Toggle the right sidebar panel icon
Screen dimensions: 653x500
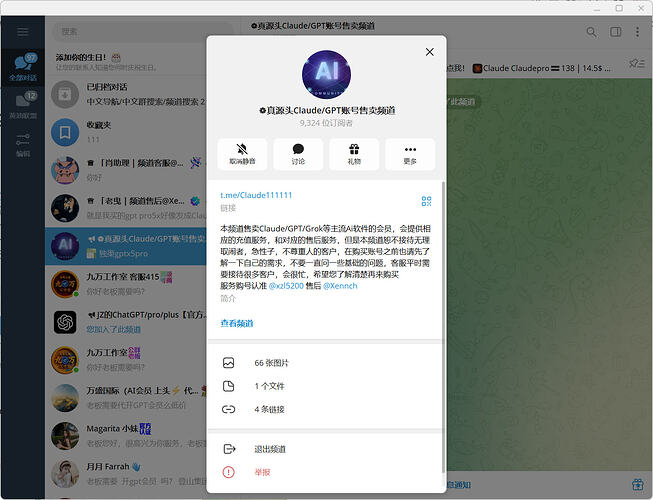616,32
